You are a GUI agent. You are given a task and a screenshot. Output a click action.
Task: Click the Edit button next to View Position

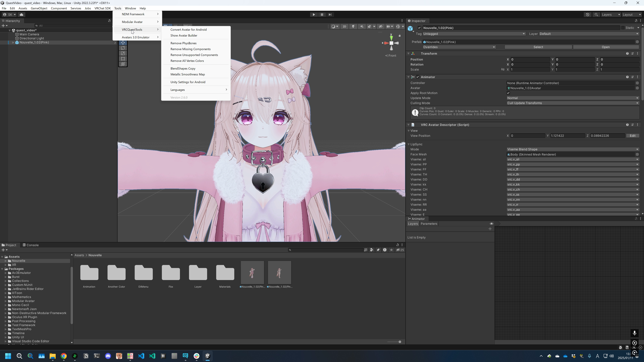click(632, 136)
